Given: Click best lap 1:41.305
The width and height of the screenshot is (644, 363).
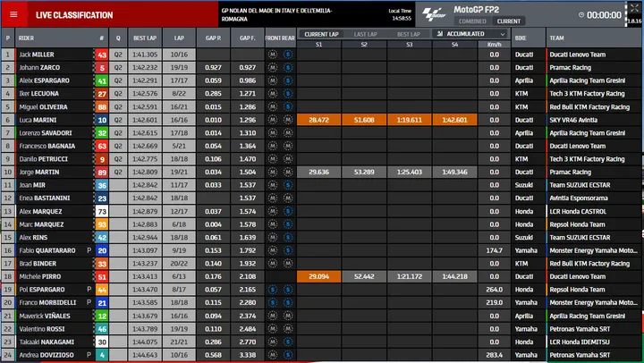Looking at the screenshot, I should (x=145, y=55).
